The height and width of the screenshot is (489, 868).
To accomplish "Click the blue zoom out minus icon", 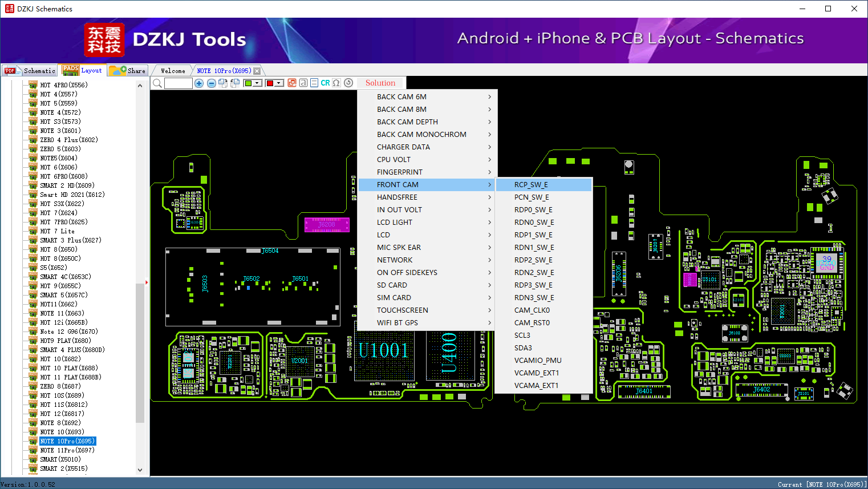I will [x=212, y=83].
